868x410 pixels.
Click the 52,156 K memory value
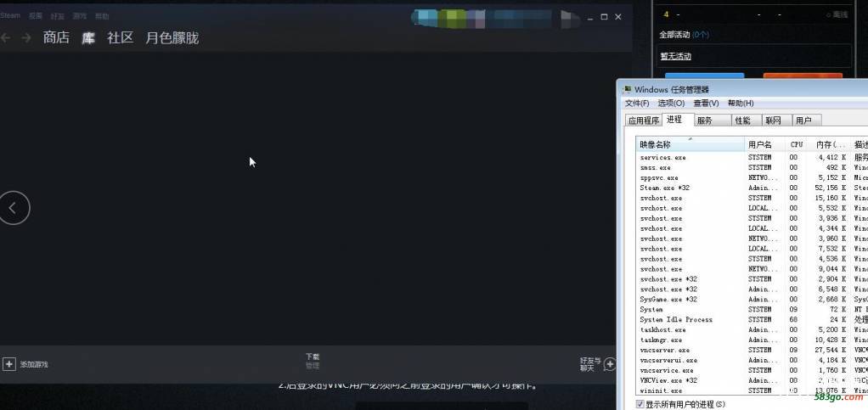[x=832, y=188]
